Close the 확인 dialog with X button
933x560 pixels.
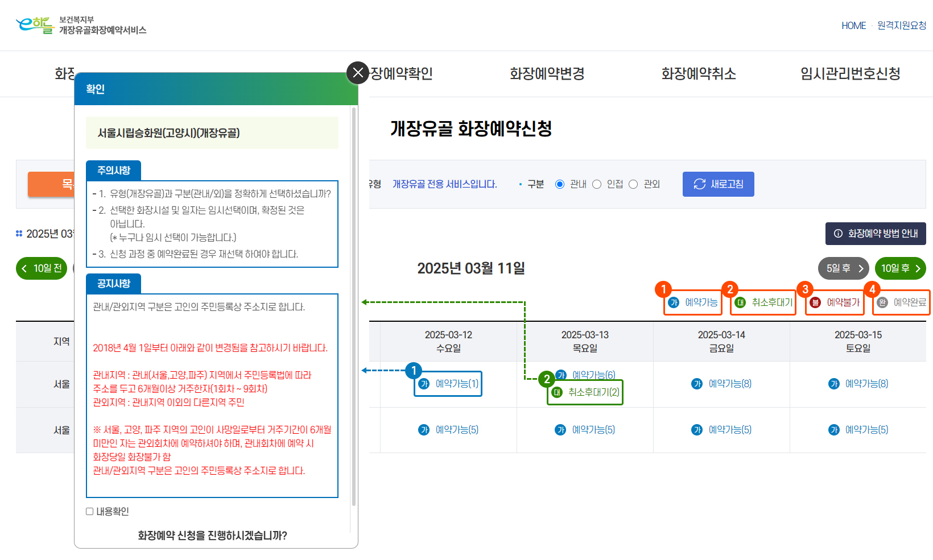tap(358, 73)
